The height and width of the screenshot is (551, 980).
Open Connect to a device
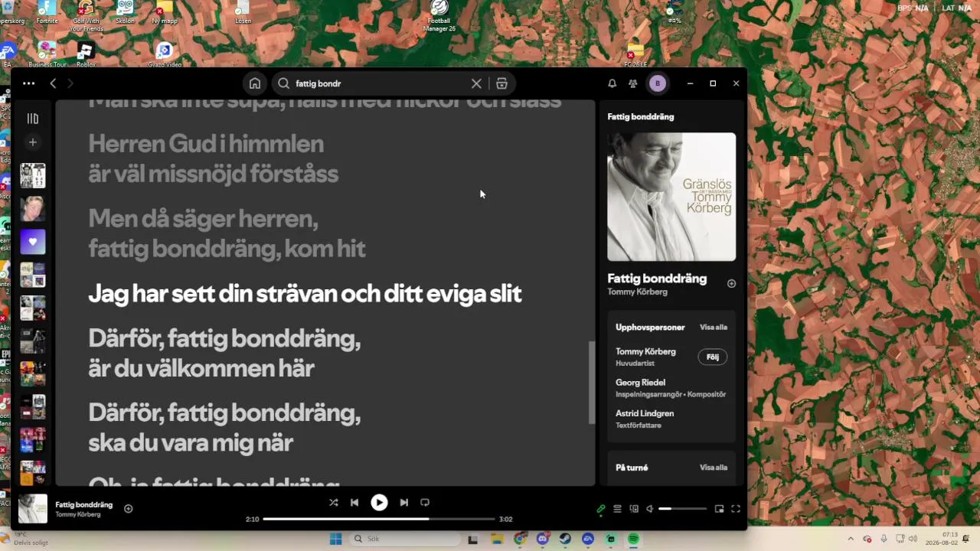[634, 509]
